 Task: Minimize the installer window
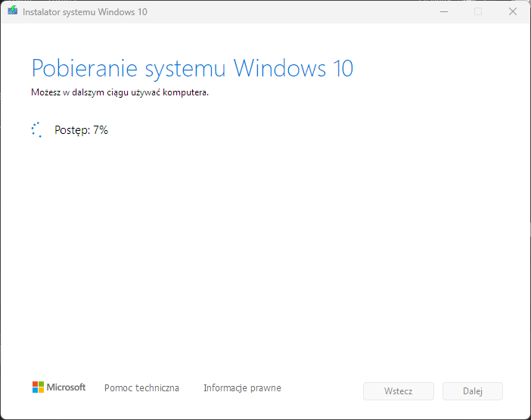444,12
